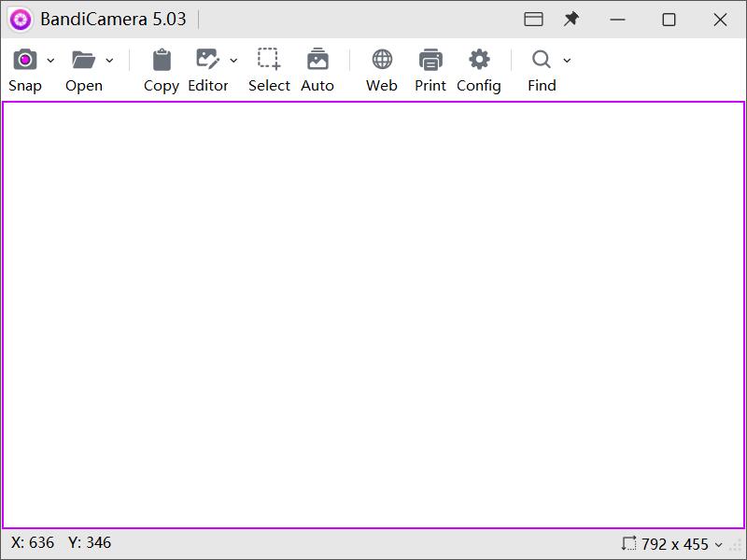Print the capture with the Print icon
This screenshot has width=747, height=560.
(430, 60)
